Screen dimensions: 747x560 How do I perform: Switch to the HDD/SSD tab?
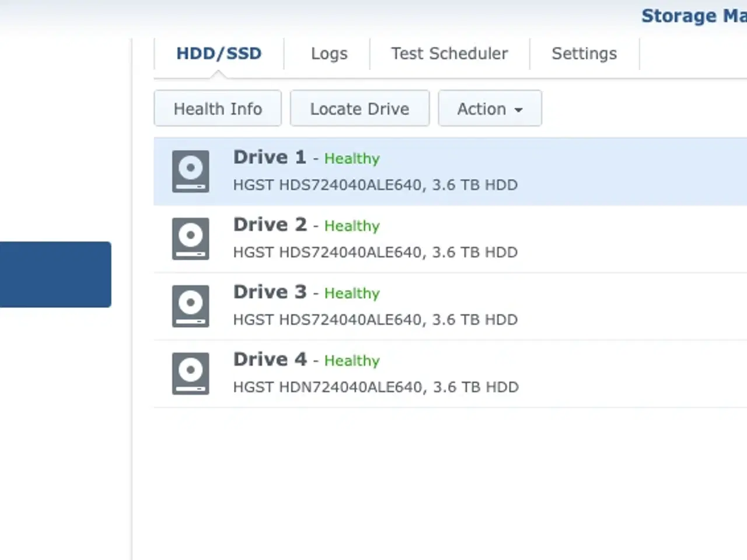[219, 54]
